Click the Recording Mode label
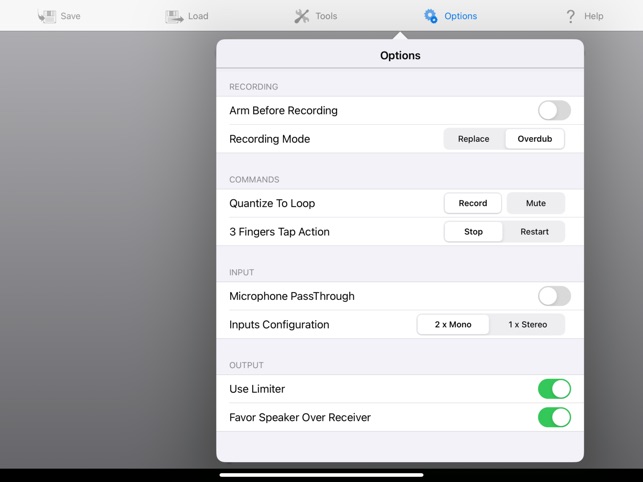 (269, 139)
